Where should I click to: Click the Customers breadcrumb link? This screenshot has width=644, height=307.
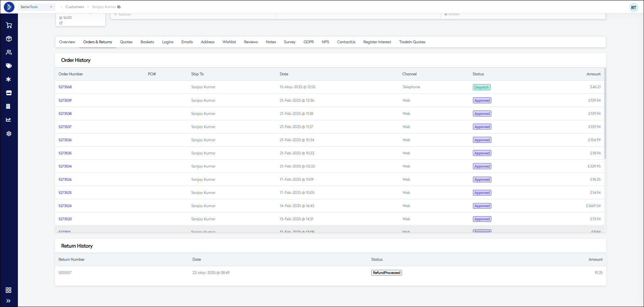tap(75, 7)
